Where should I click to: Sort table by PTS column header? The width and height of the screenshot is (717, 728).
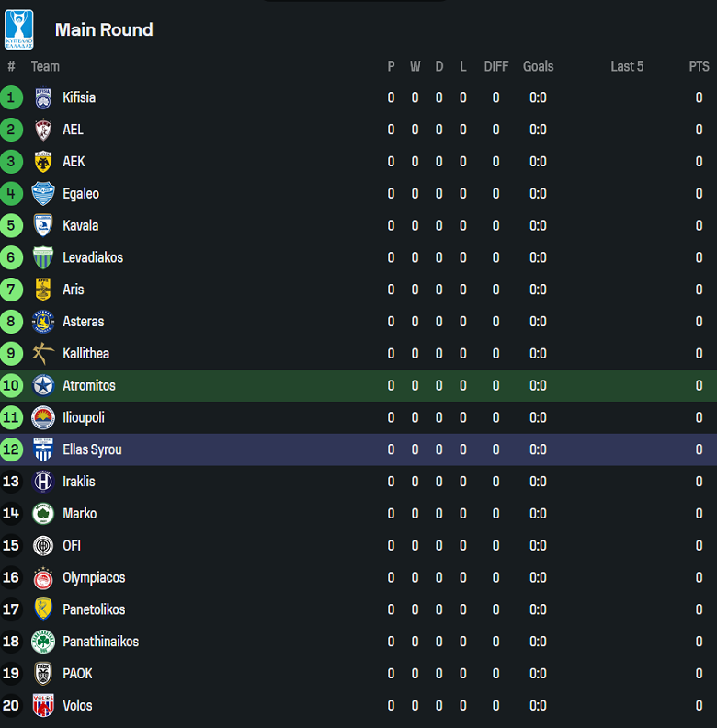(x=699, y=66)
